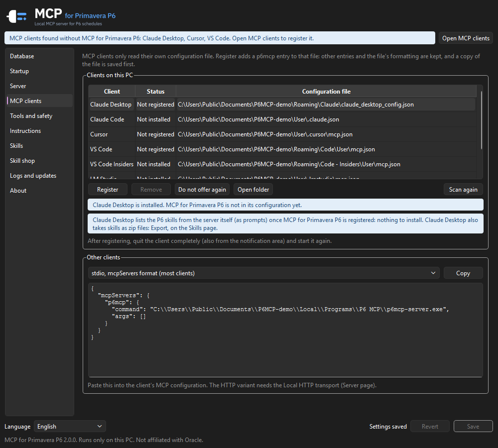Click the Revert button
The height and width of the screenshot is (448, 498).
pyautogui.click(x=430, y=427)
